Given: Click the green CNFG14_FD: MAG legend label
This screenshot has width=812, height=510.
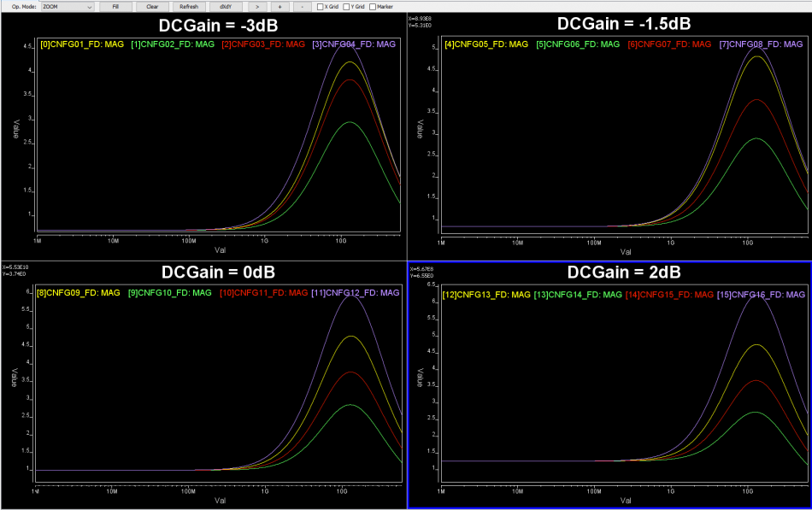Looking at the screenshot, I should tap(578, 295).
